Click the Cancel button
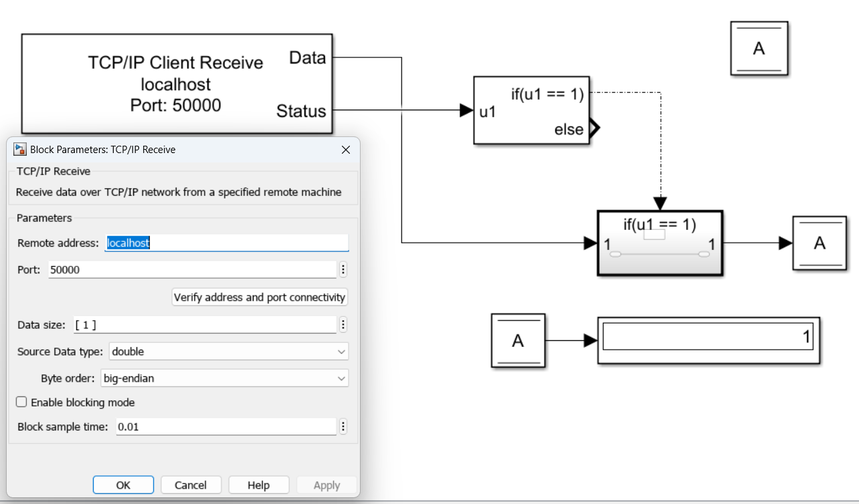 (191, 485)
